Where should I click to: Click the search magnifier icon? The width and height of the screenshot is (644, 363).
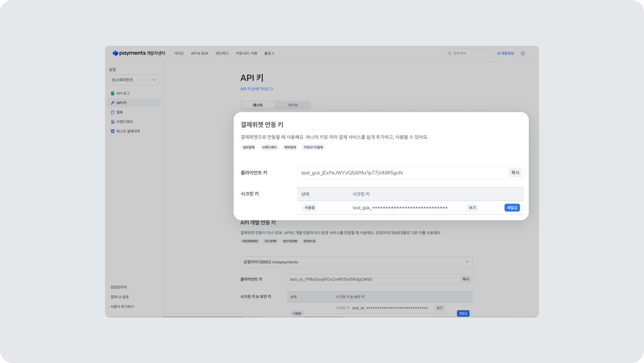click(449, 53)
